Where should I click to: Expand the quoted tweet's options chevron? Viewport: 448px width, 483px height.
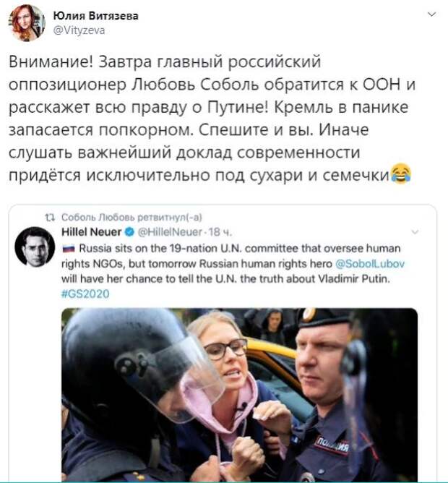coord(415,231)
